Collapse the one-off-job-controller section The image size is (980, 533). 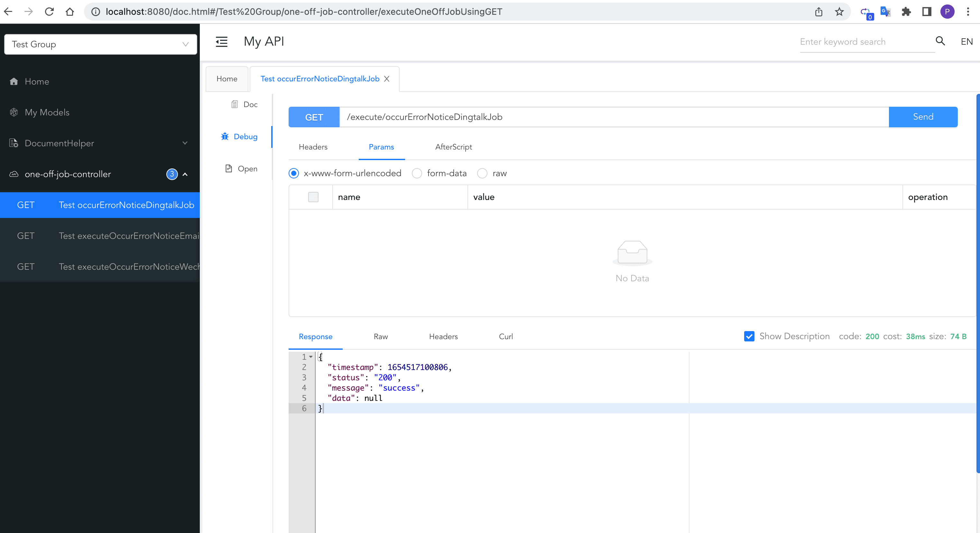(186, 174)
